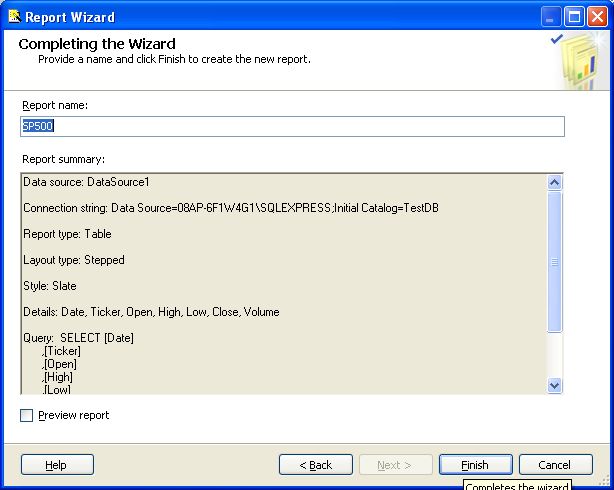The height and width of the screenshot is (490, 614).
Task: Enable the Preview report checkbox
Action: 27,415
